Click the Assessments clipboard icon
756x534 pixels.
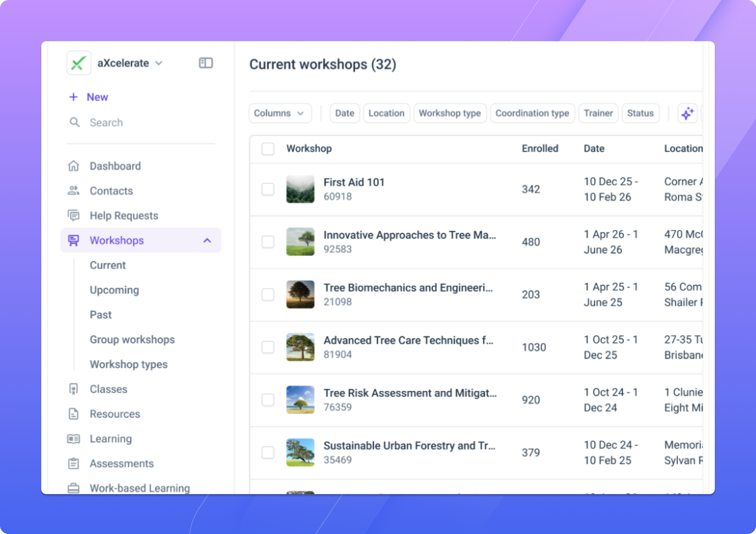click(x=73, y=463)
